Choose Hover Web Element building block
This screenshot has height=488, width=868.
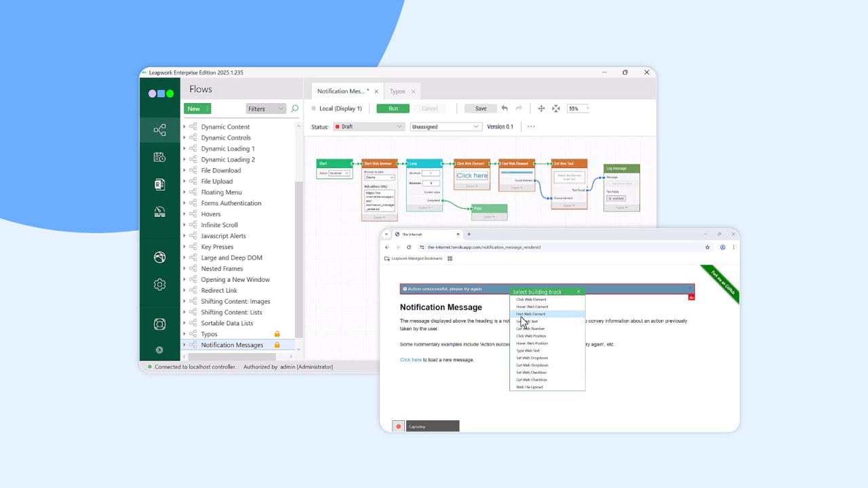point(547,306)
